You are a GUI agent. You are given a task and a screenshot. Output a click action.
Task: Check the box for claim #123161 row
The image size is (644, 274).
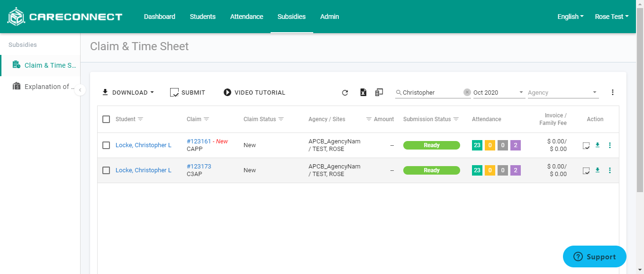point(106,145)
